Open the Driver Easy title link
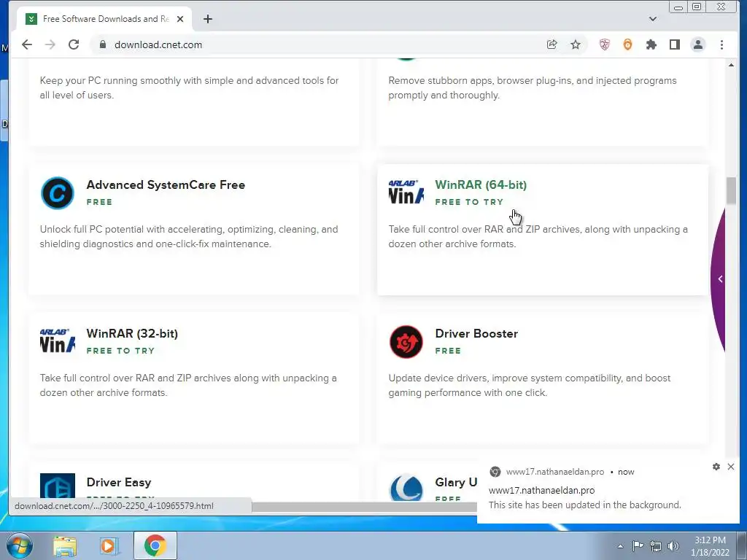 click(x=119, y=482)
